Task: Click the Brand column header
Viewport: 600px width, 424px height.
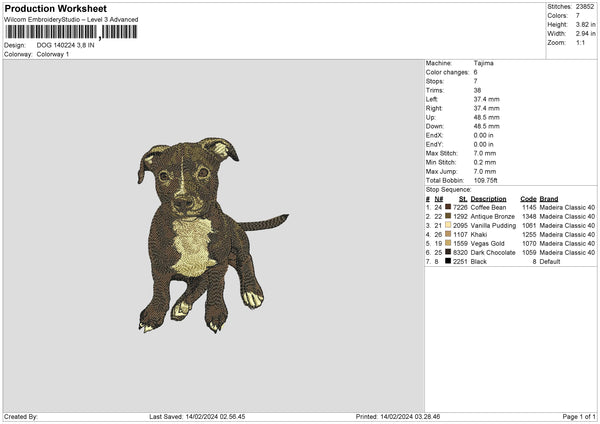Action: tap(548, 198)
